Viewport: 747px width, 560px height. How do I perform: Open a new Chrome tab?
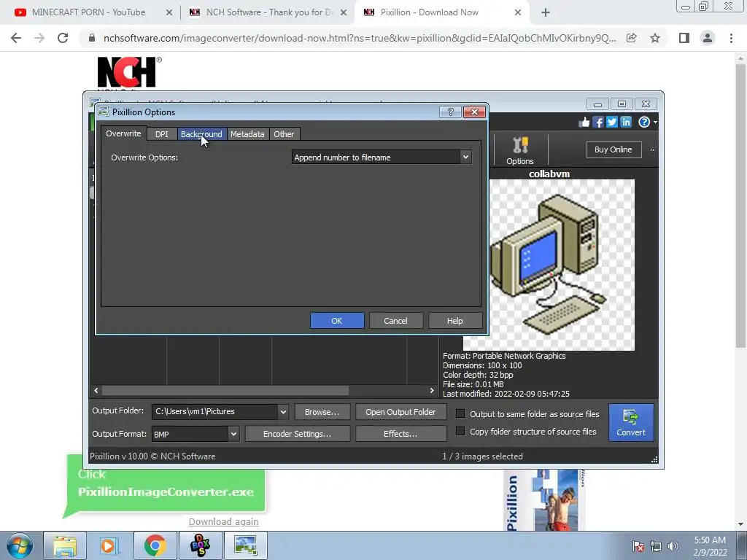(x=546, y=13)
